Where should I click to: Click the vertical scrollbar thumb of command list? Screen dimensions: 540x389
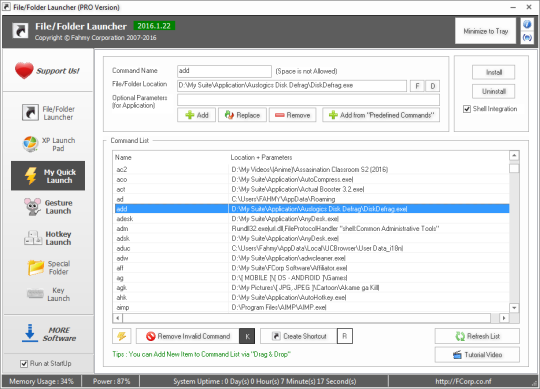[x=514, y=169]
